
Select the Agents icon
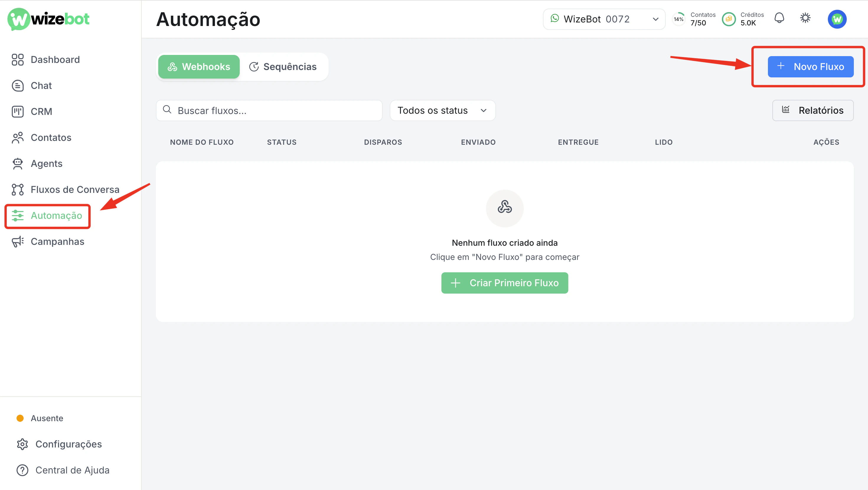click(x=17, y=163)
